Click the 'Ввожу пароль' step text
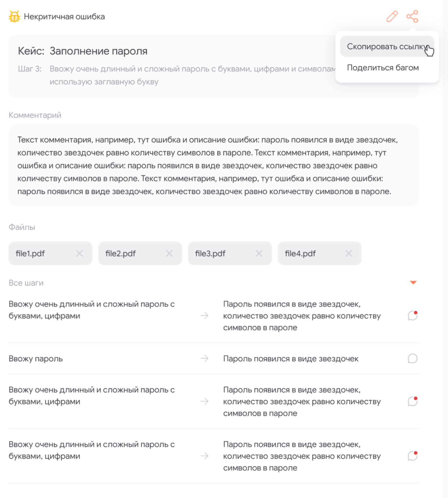448x498 pixels. [x=36, y=359]
